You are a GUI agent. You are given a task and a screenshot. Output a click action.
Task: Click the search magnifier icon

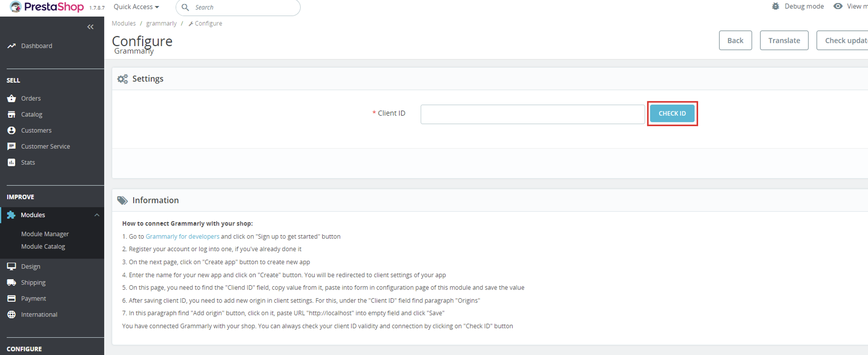pyautogui.click(x=185, y=7)
